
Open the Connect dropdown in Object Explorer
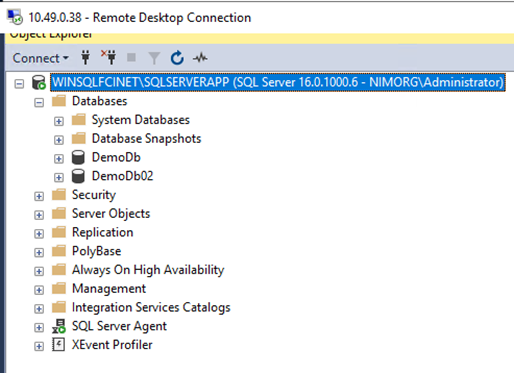(40, 58)
